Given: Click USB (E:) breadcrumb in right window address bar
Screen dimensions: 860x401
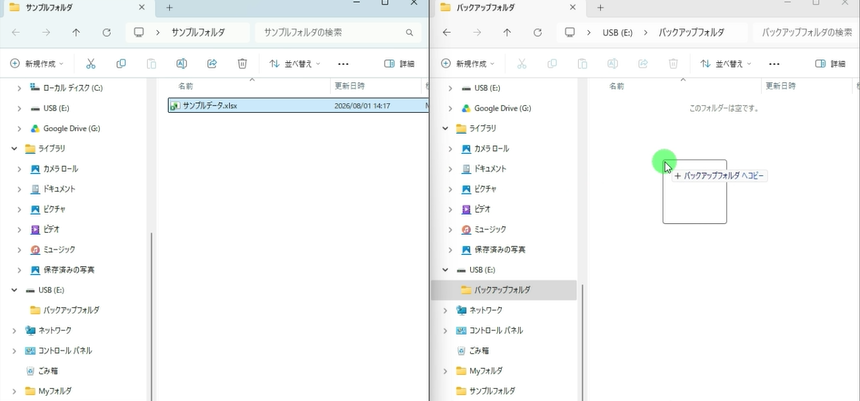Looking at the screenshot, I should [618, 33].
